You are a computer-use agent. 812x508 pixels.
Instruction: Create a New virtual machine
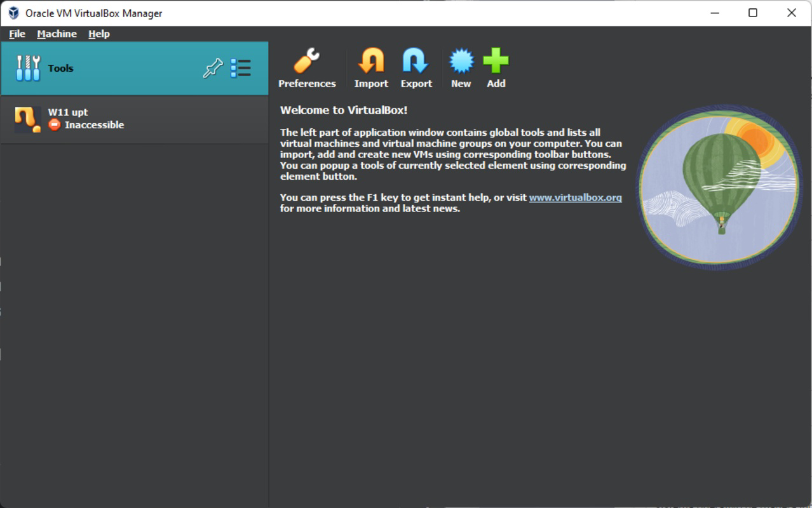pos(461,68)
